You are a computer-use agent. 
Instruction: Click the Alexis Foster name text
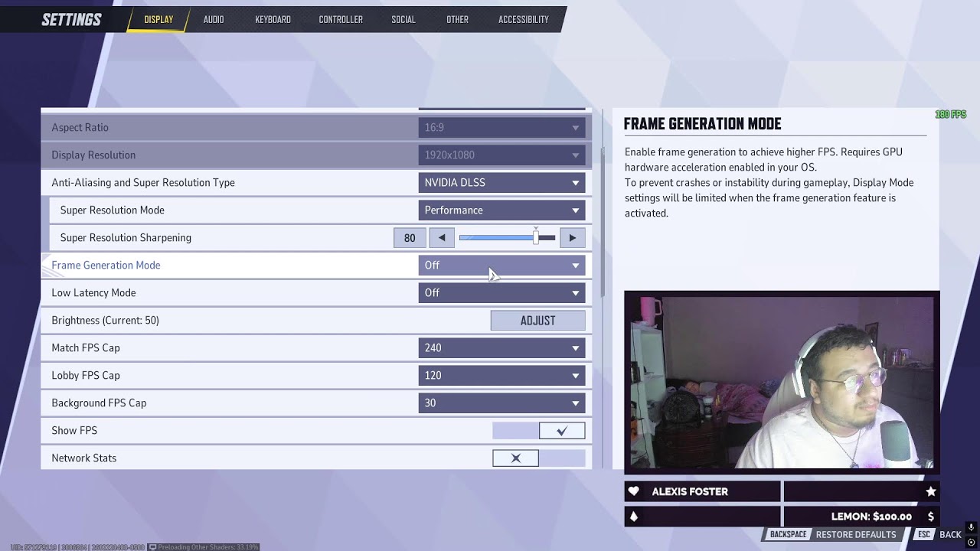pyautogui.click(x=690, y=491)
